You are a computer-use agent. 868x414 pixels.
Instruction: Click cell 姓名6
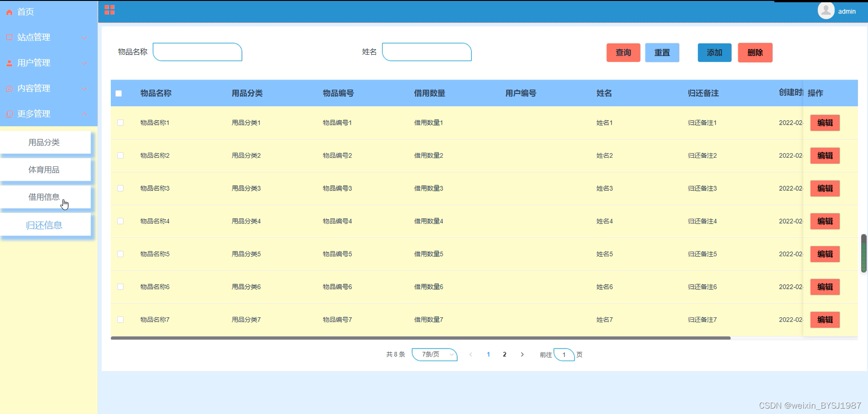pos(605,287)
